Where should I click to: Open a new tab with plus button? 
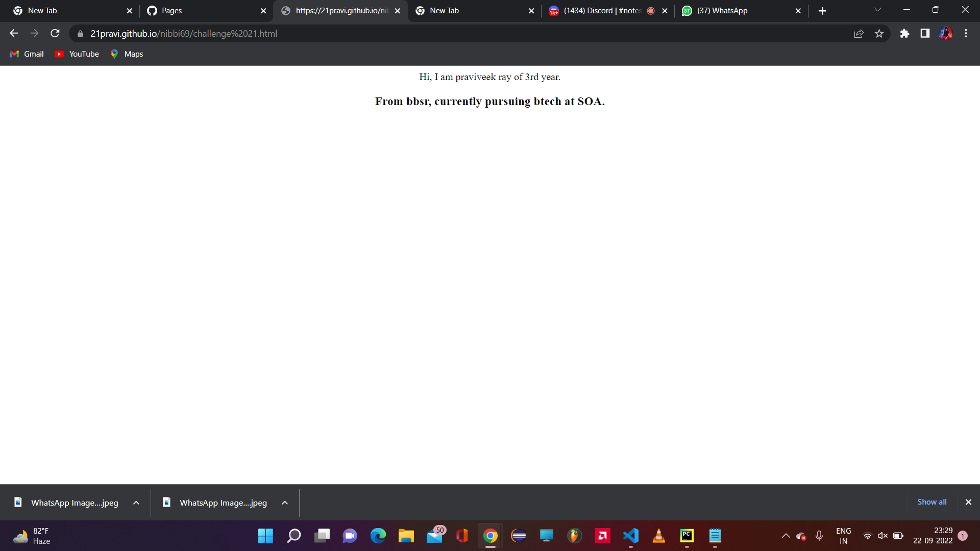(x=822, y=11)
